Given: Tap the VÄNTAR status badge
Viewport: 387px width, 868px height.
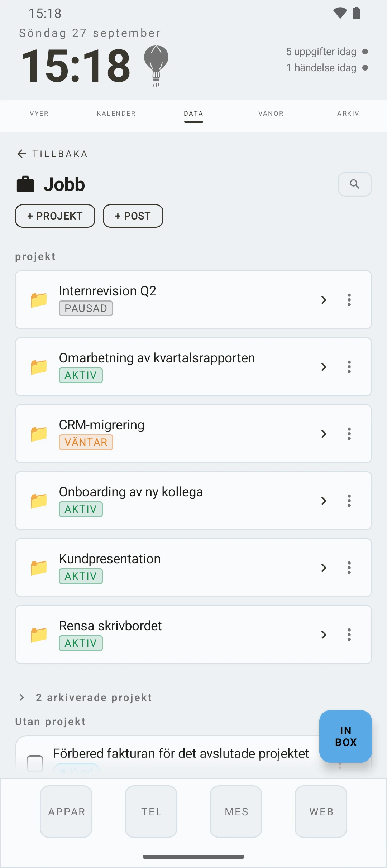Looking at the screenshot, I should coord(86,442).
